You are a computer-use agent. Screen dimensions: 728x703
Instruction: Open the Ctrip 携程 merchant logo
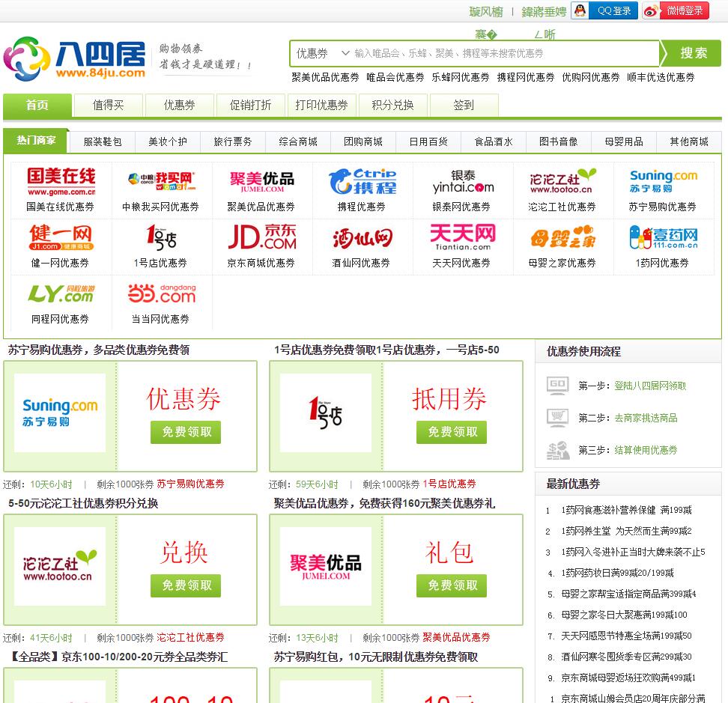pos(363,181)
